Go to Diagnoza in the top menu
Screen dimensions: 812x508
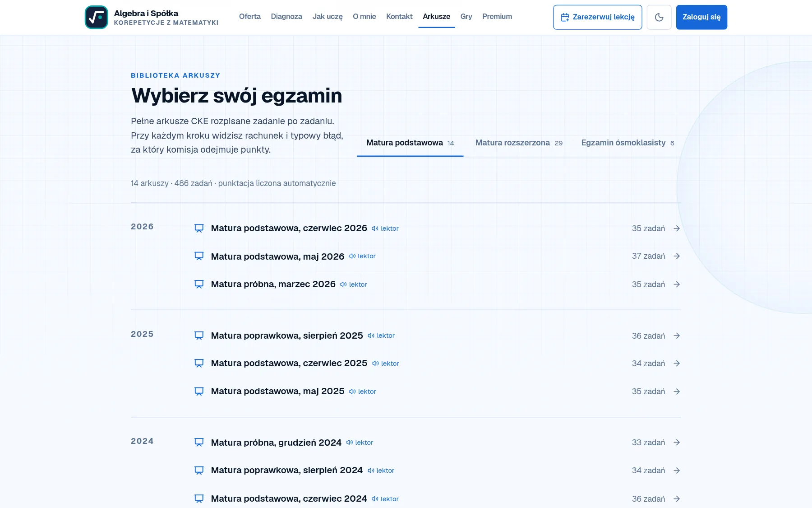point(286,17)
